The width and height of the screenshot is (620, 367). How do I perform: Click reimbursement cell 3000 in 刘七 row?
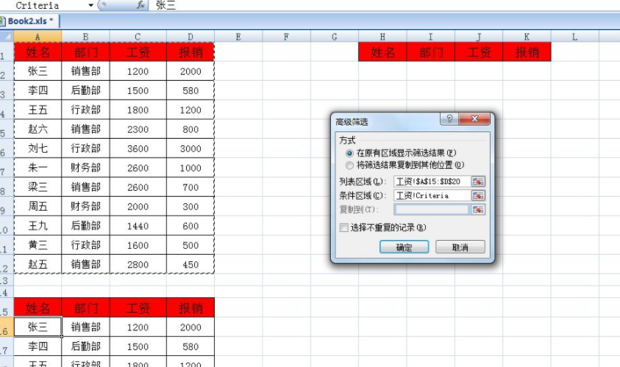(191, 148)
